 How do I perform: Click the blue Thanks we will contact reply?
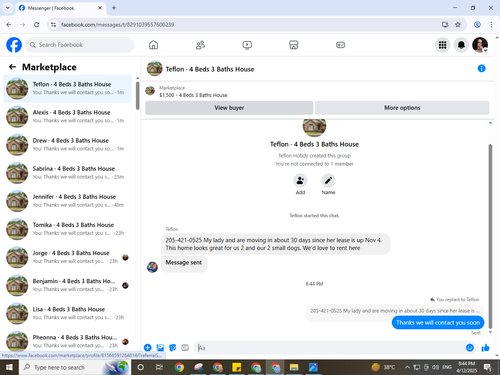pos(438,322)
